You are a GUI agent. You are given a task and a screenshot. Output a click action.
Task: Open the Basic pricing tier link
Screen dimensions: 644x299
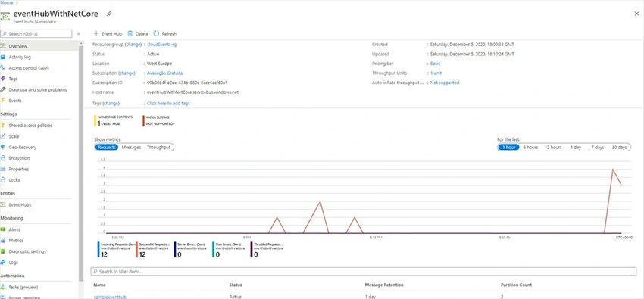[436, 64]
